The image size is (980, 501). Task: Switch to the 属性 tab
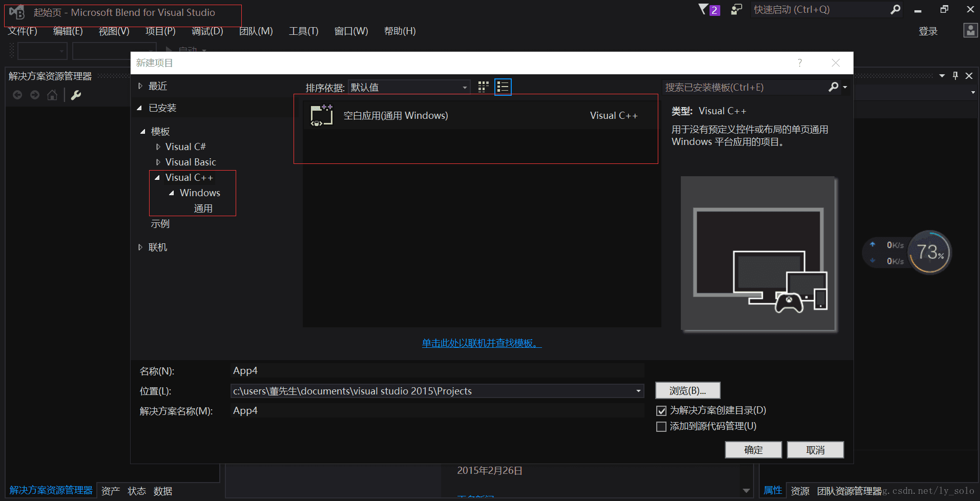(x=773, y=490)
